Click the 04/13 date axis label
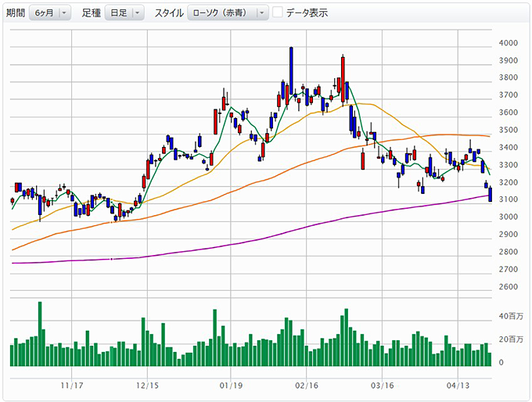532x402 pixels. (458, 386)
